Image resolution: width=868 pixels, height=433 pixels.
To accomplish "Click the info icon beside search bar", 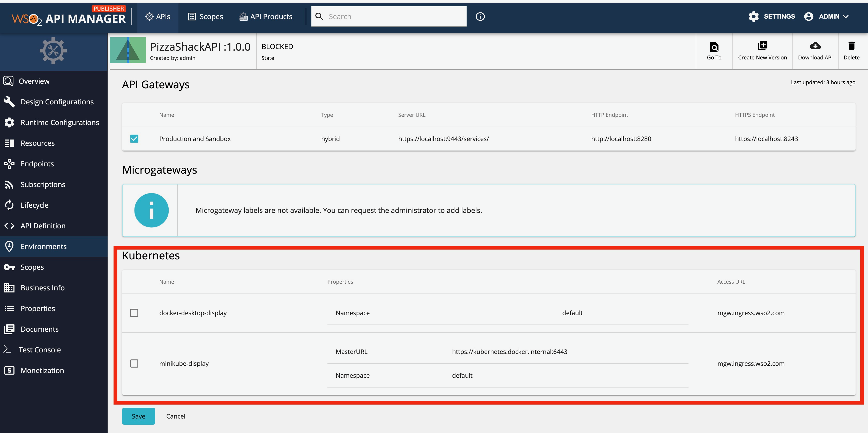I will click(480, 17).
